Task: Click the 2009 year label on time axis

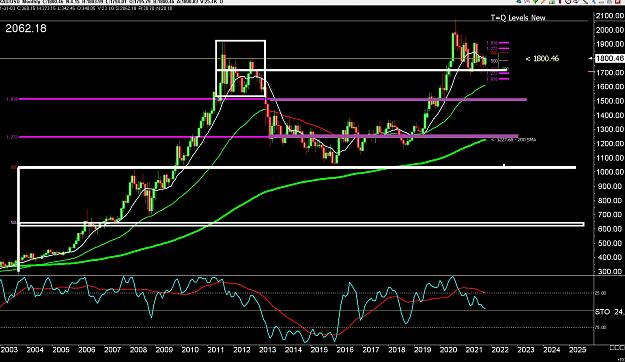Action: point(164,350)
